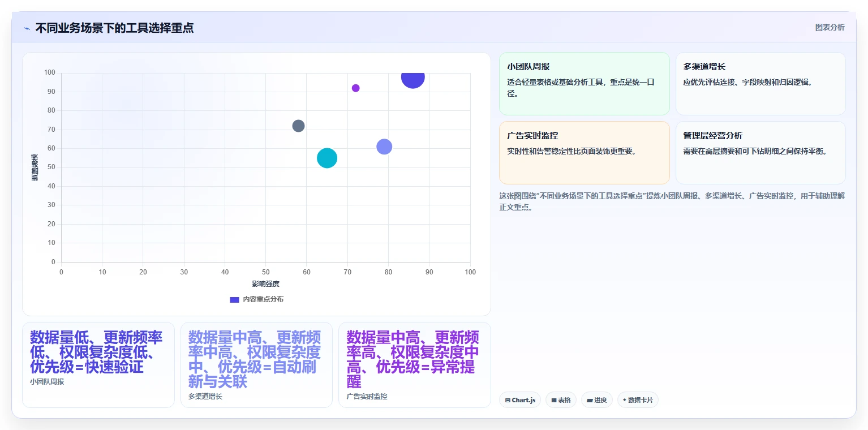
Task: Click text 应优先评估连接、字段映射和归因逻辑
Action: [x=748, y=83]
